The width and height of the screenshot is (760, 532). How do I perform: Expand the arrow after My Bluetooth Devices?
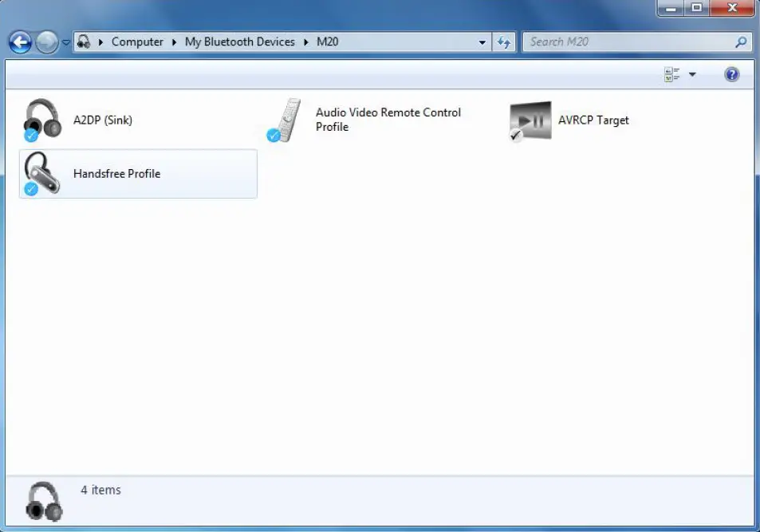[x=306, y=42]
